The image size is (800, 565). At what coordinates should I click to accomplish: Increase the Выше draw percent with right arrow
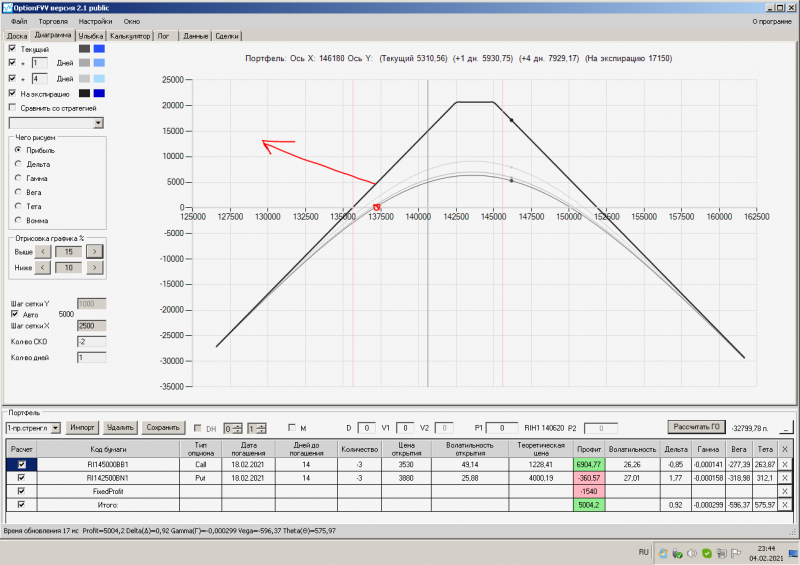[x=94, y=252]
